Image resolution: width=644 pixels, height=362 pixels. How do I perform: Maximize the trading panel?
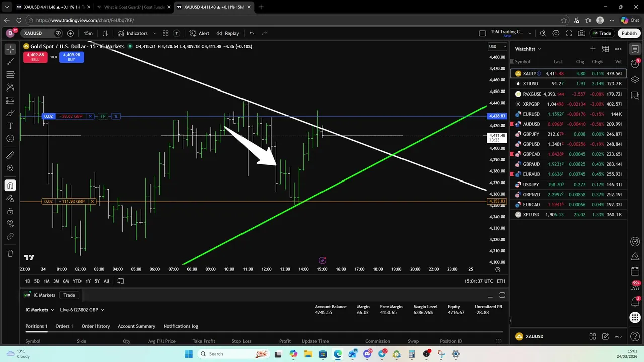pos(502,295)
